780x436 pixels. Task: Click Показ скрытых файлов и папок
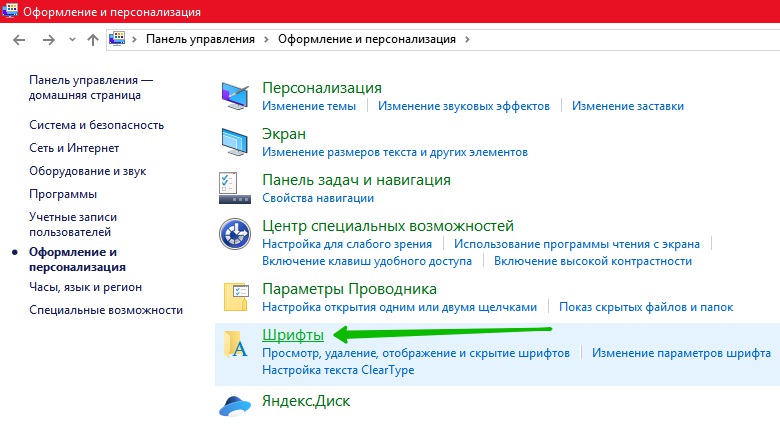(x=646, y=307)
